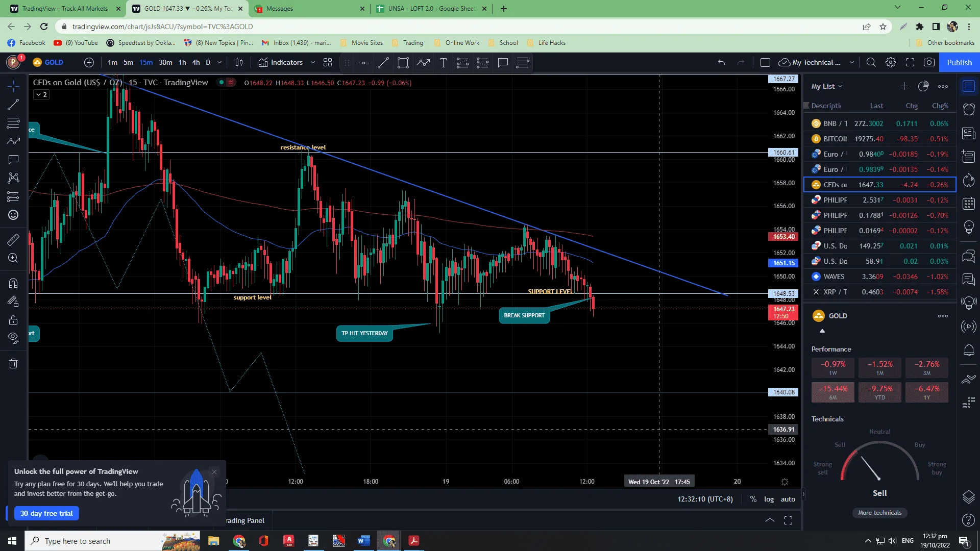Add symbol to watchlist with plus icon
The image size is (980, 551).
[904, 86]
